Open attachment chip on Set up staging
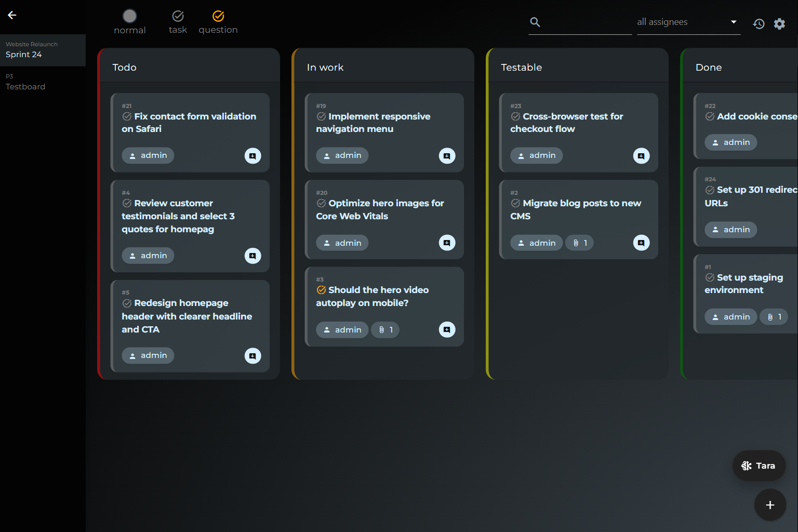798x532 pixels. (774, 317)
